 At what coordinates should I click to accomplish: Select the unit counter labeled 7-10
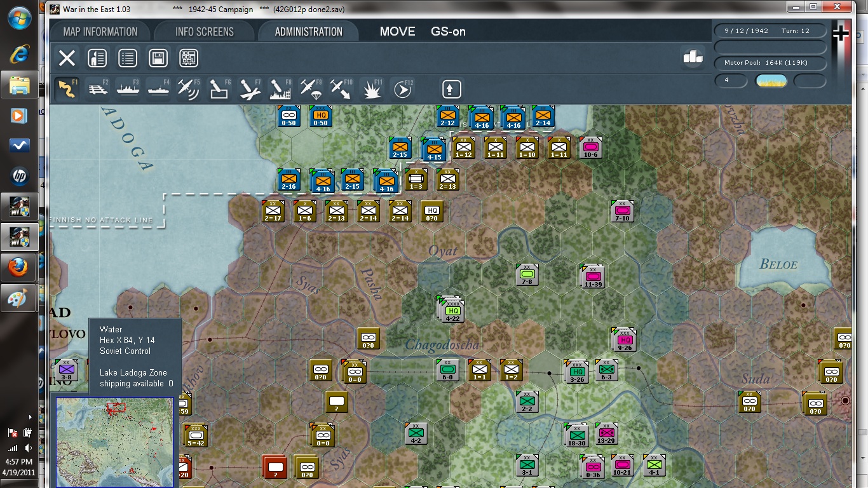click(623, 211)
